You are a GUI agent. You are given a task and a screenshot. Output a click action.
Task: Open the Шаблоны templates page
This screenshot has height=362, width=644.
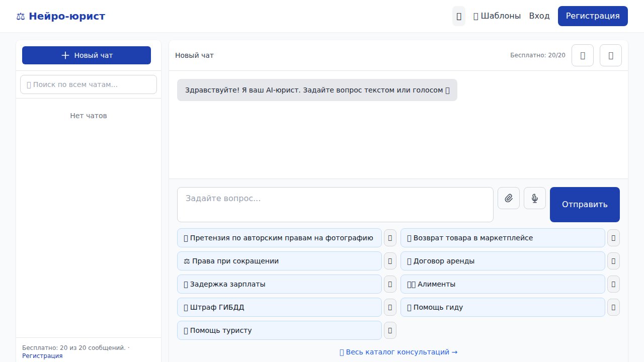[497, 16]
